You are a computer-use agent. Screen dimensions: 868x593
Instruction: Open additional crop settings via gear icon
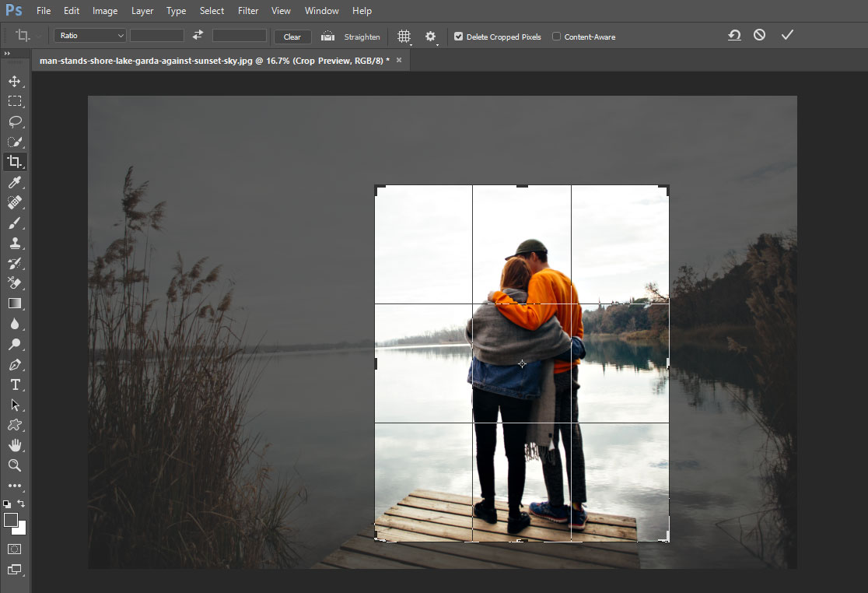click(430, 36)
